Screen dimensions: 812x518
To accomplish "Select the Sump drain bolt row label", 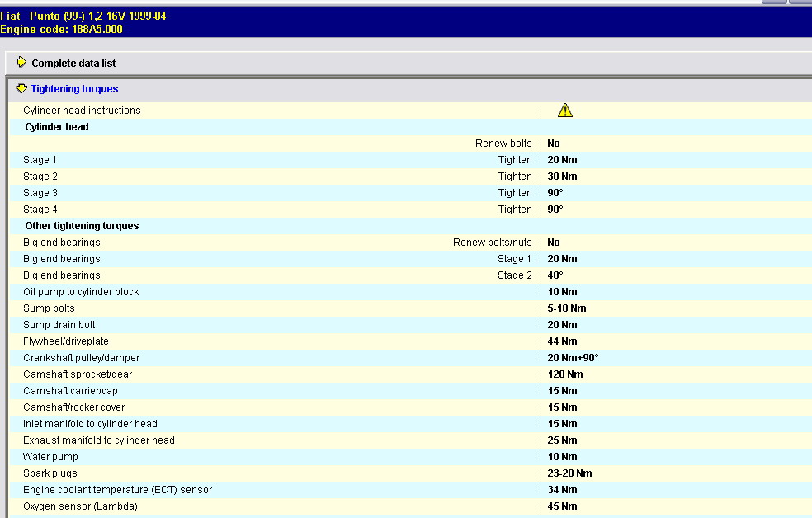I will pyautogui.click(x=59, y=325).
